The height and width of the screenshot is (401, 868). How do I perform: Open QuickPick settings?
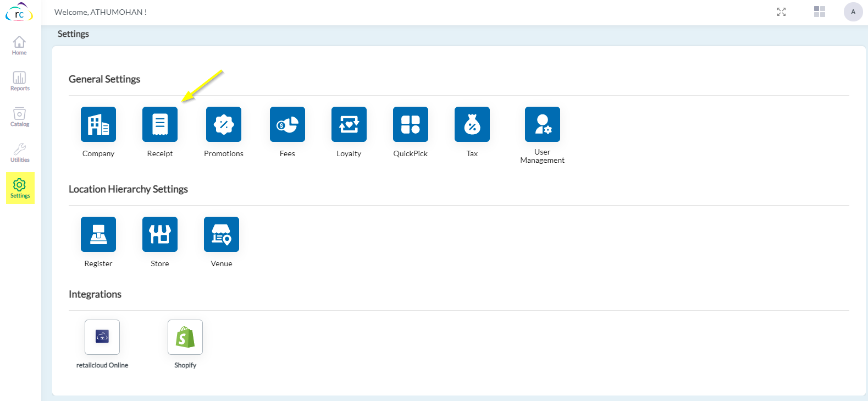pyautogui.click(x=411, y=124)
